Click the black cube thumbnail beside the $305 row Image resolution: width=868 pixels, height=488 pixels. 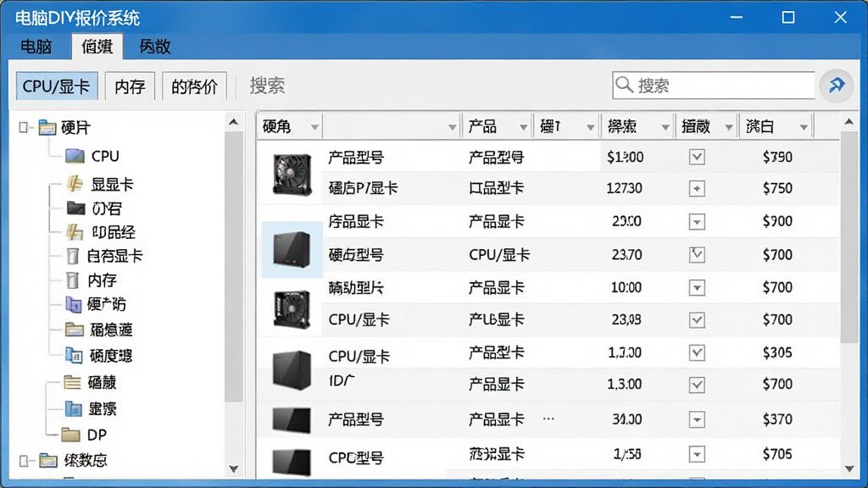(292, 369)
